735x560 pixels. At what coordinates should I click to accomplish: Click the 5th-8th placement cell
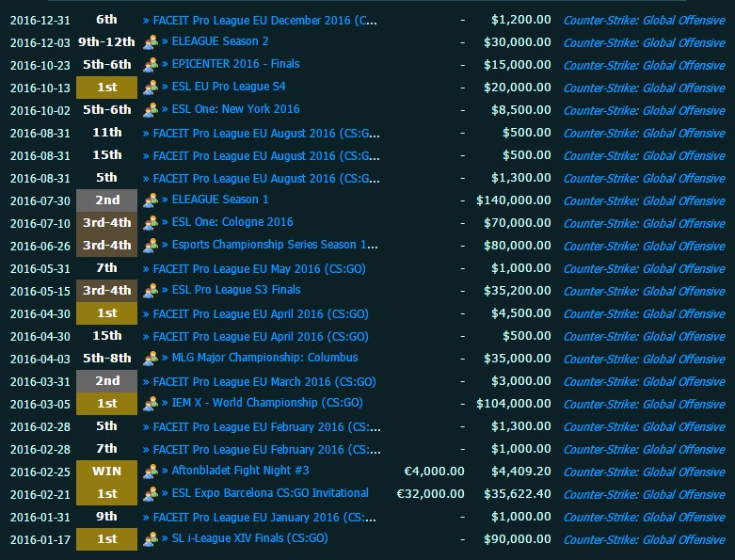[x=107, y=359]
